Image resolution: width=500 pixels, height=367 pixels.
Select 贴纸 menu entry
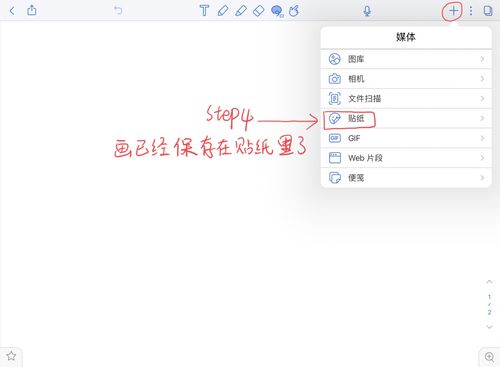[x=406, y=118]
